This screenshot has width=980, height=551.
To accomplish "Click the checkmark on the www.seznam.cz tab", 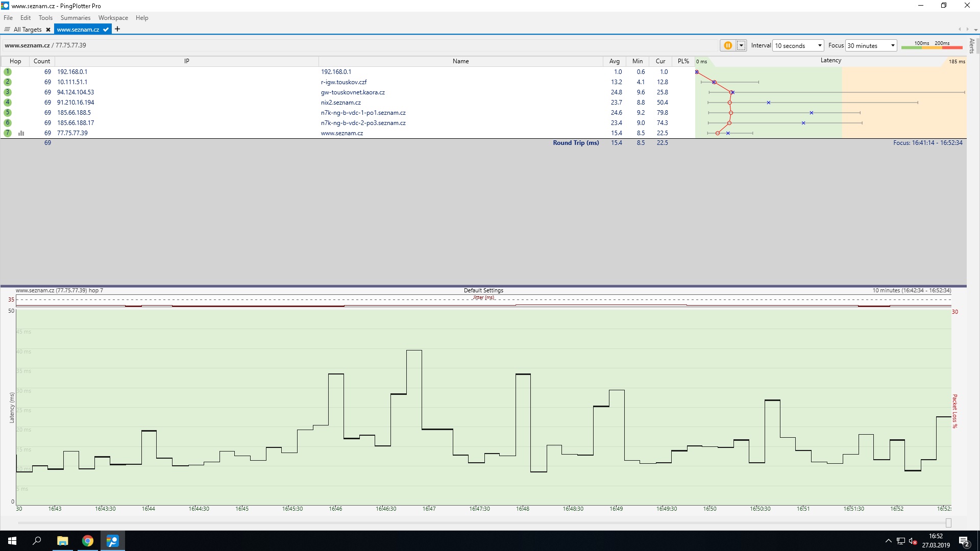I will coord(106,30).
